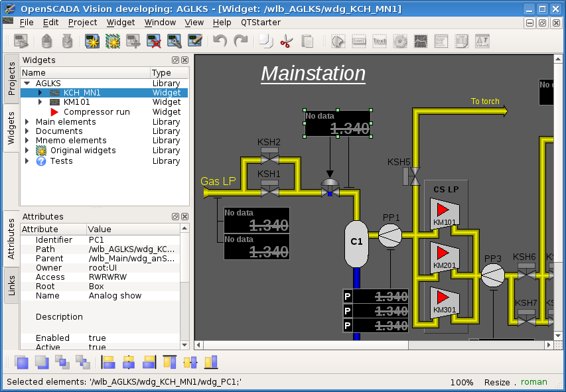The image size is (566, 392).
Task: Cut the selected item with scissors
Action: pyautogui.click(x=287, y=41)
